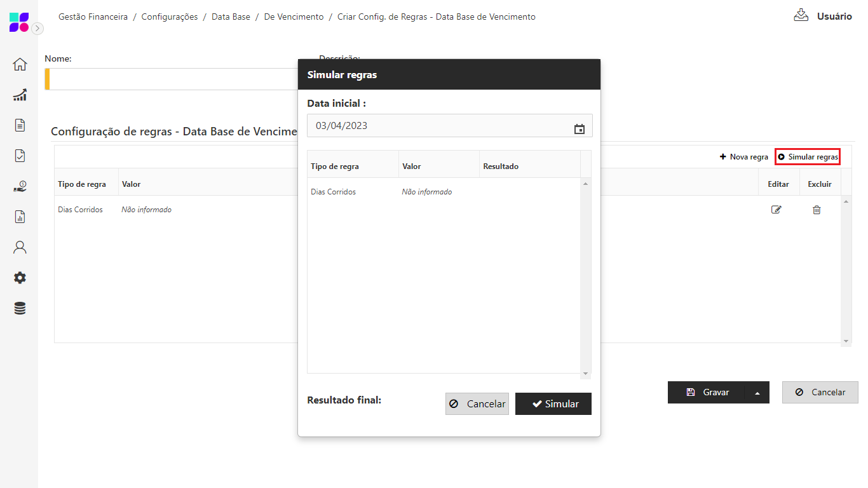Viewport: 868px width, 488px height.
Task: Click the download inbox icon near Usuário
Action: pos(801,16)
